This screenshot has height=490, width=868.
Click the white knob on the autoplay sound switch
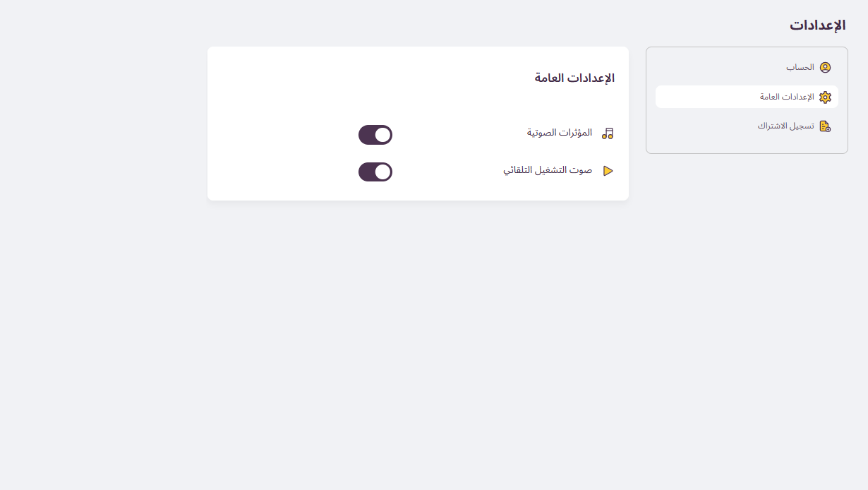(382, 172)
